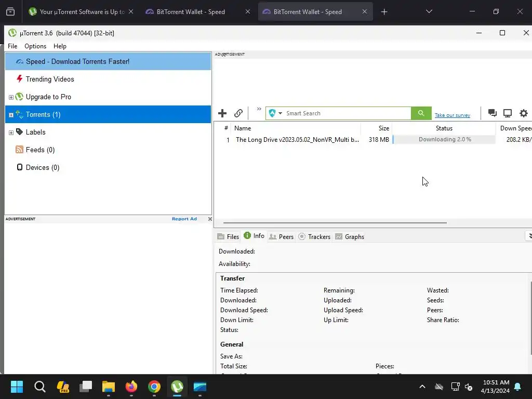The height and width of the screenshot is (399, 532).
Task: Click the Devices phone icon
Action: [20, 167]
